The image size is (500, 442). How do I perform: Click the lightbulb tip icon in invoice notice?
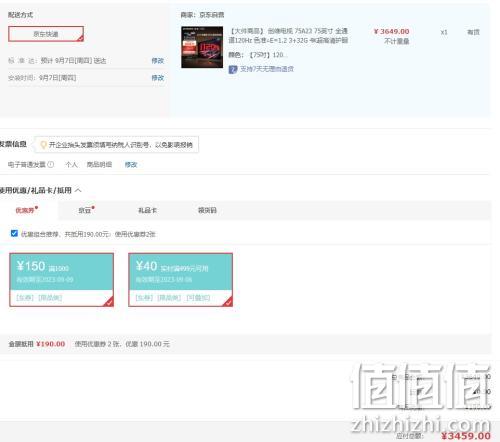[x=43, y=145]
